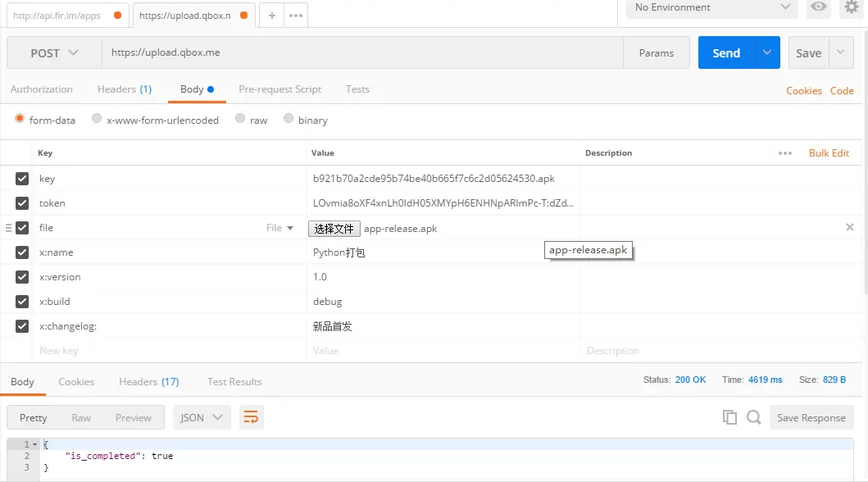Click the x:version value 1.0

coord(320,277)
